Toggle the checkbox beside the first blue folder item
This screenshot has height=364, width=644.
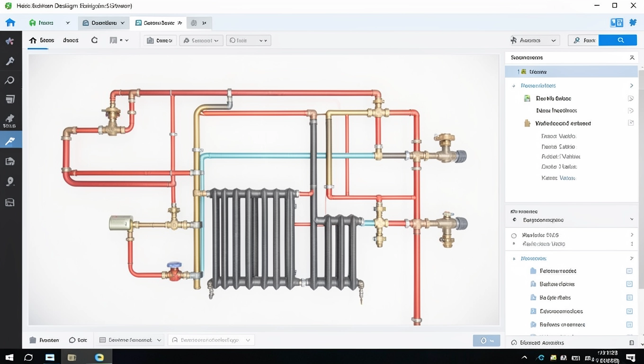629,271
